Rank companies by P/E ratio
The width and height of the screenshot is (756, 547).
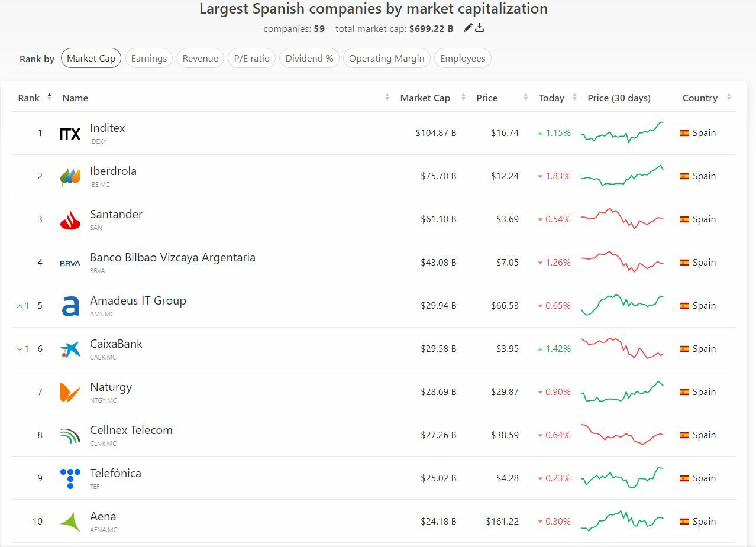251,58
